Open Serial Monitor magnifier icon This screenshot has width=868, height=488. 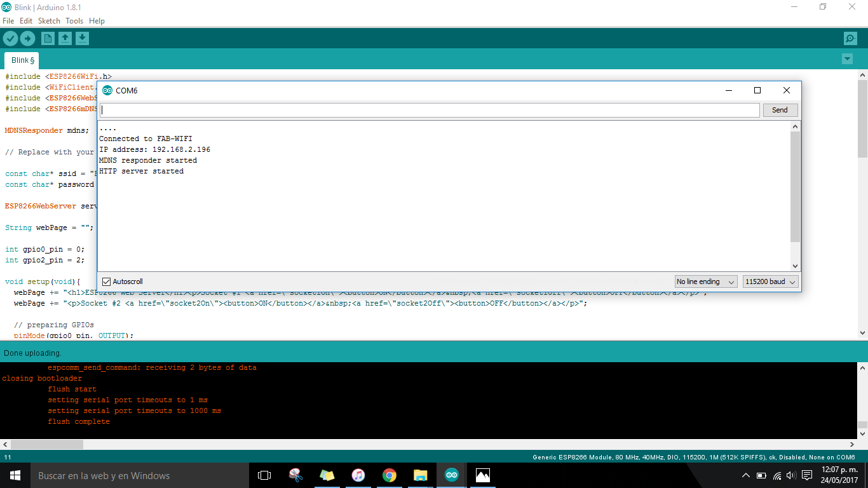[850, 39]
